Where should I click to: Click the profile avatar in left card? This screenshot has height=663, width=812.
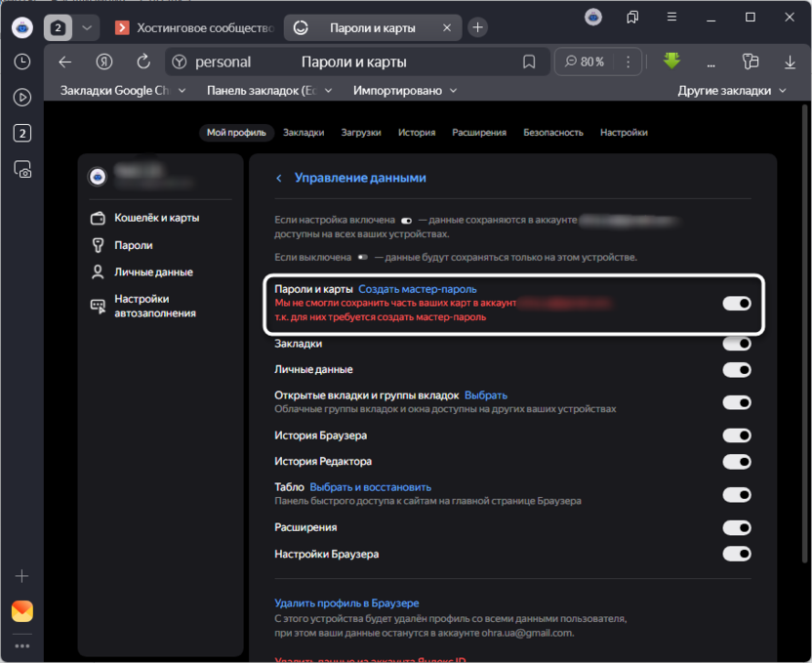(98, 177)
